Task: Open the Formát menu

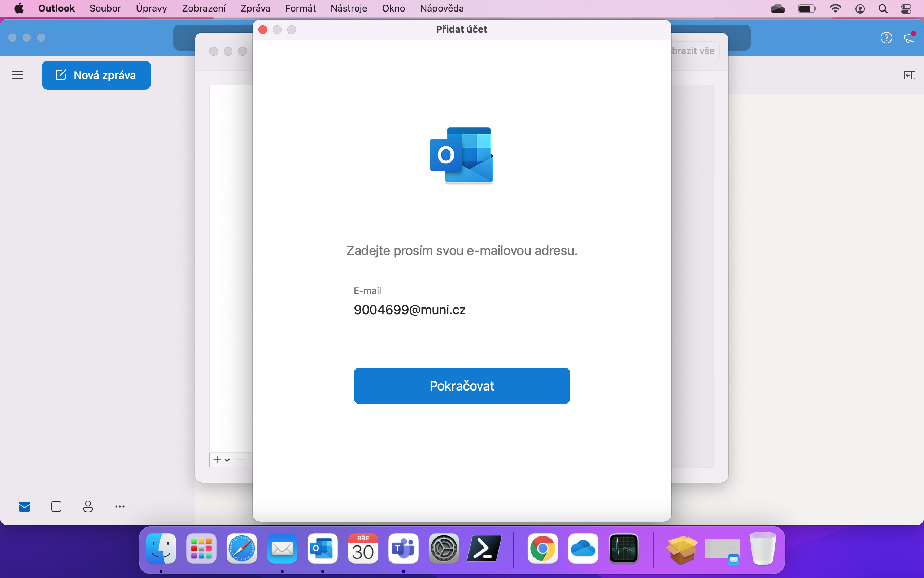Action: pos(300,8)
